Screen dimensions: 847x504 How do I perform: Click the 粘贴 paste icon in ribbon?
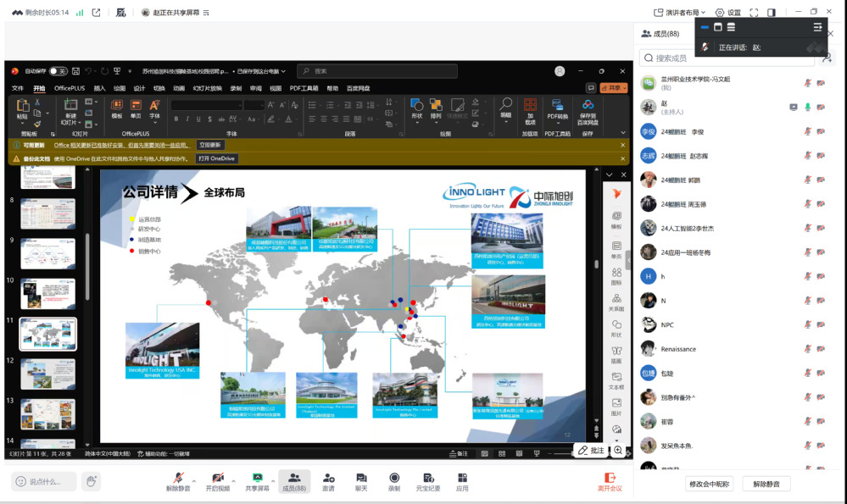(x=22, y=105)
